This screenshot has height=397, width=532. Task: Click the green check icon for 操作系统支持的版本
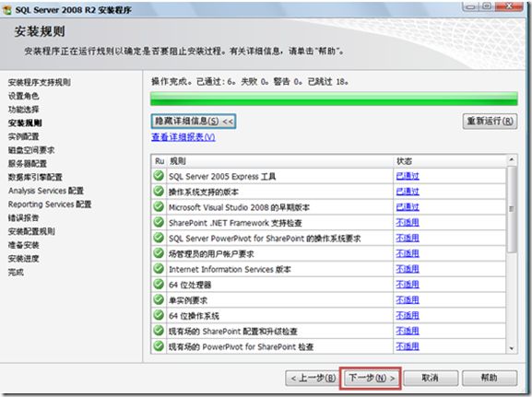[159, 192]
